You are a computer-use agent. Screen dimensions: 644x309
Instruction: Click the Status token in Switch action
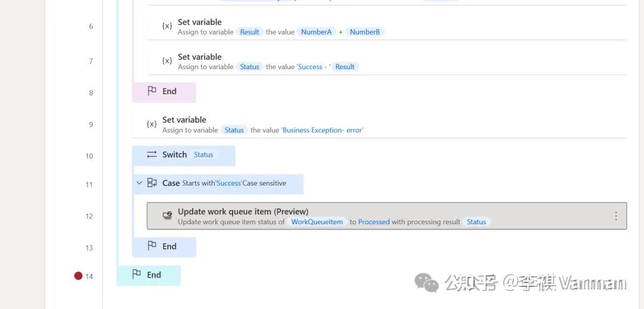click(203, 154)
